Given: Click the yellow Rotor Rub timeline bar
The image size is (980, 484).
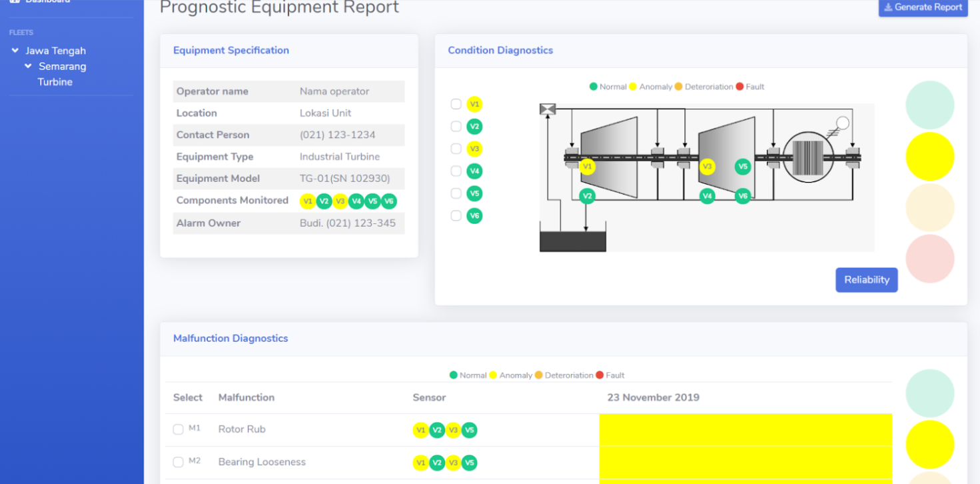Looking at the screenshot, I should tap(745, 430).
